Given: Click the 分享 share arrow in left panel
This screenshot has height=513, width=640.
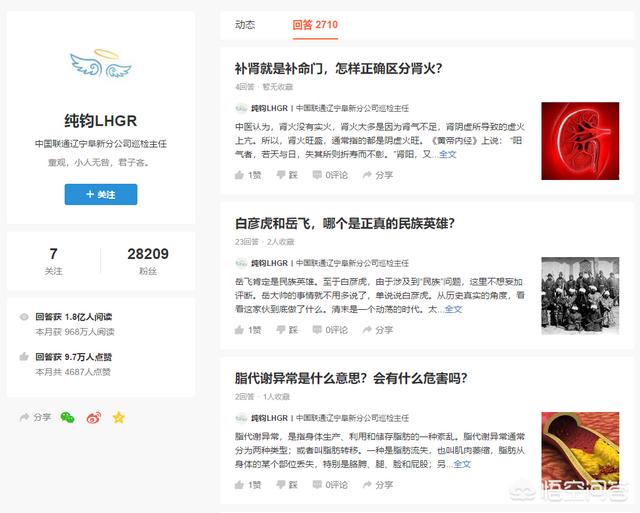Looking at the screenshot, I should click(35, 417).
